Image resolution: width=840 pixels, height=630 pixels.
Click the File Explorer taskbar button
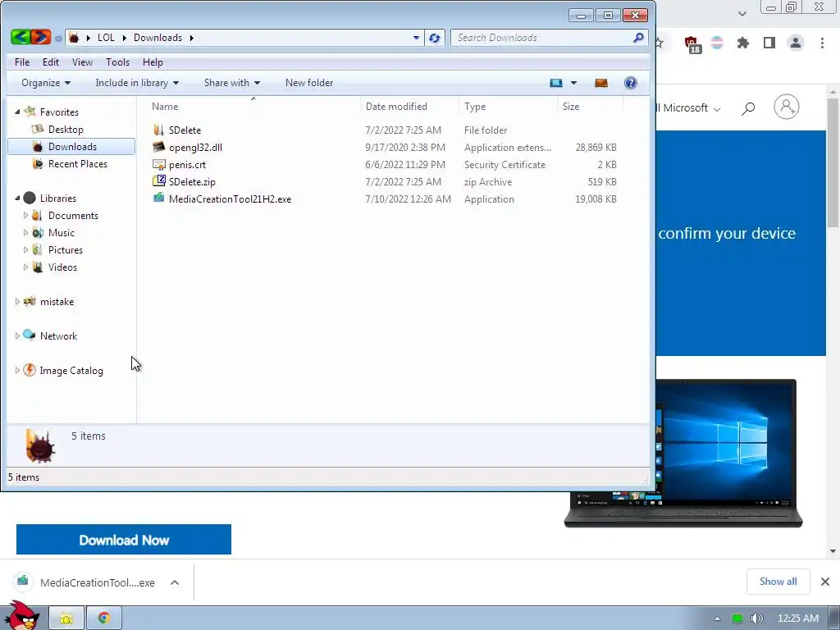66,619
